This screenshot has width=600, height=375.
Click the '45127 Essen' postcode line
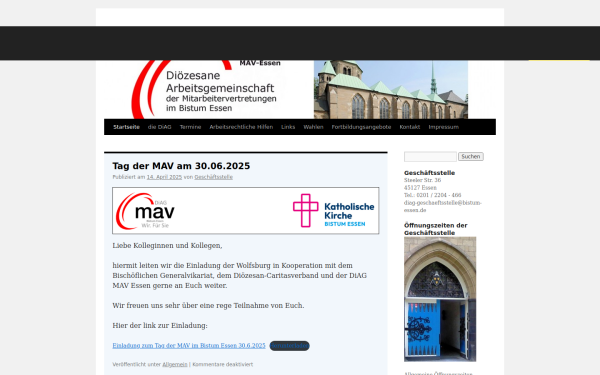[x=420, y=188]
